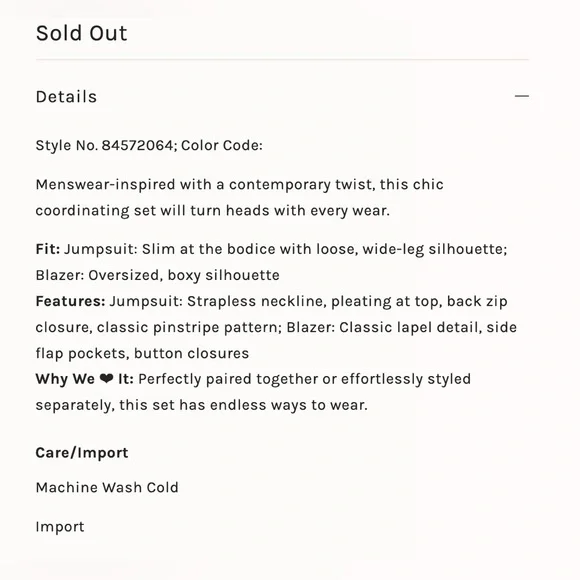The height and width of the screenshot is (580, 580).
Task: Click the Why We It: label
Action: pyautogui.click(x=84, y=379)
